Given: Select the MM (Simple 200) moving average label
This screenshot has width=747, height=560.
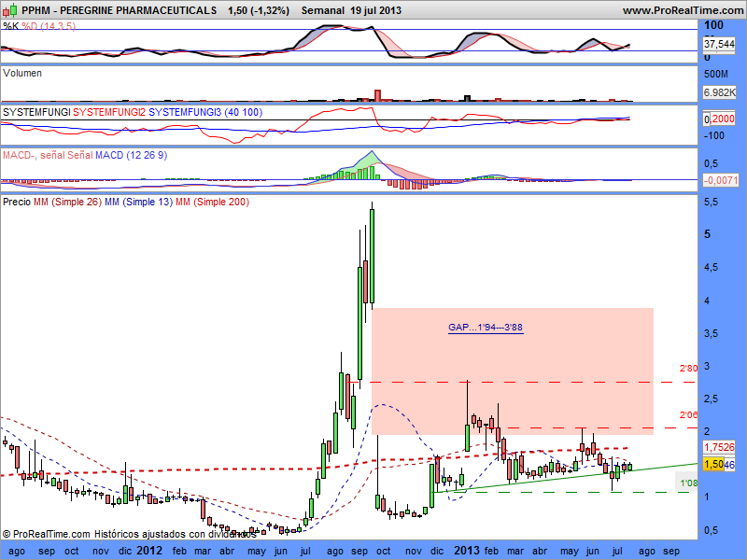Looking at the screenshot, I should (213, 202).
